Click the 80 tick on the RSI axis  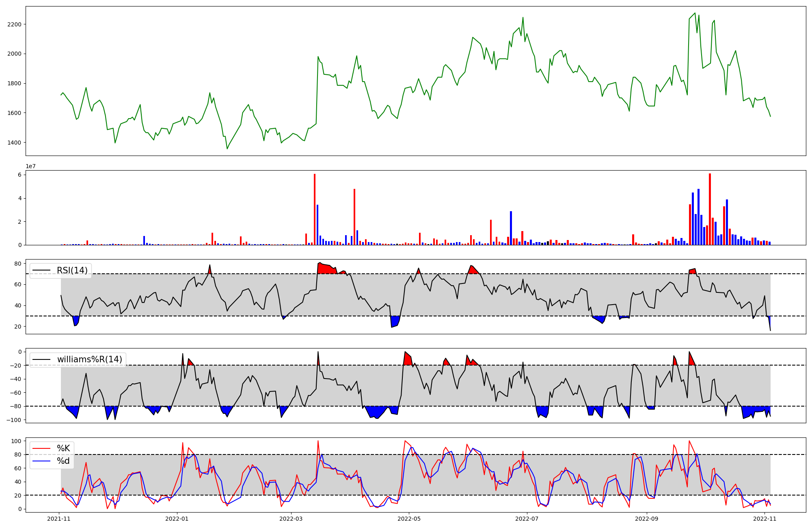pos(18,264)
